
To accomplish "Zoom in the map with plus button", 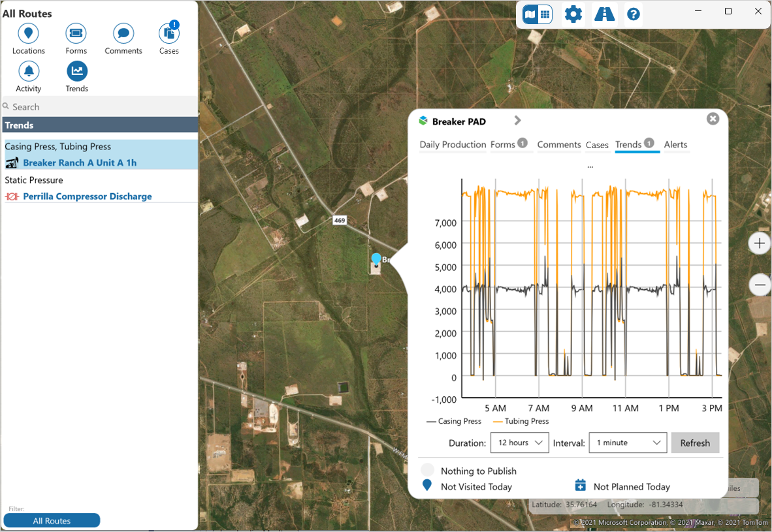I will pos(759,244).
